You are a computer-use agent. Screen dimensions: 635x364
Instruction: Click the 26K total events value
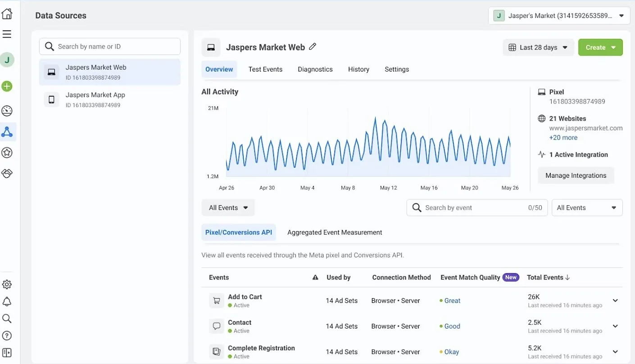pyautogui.click(x=534, y=297)
